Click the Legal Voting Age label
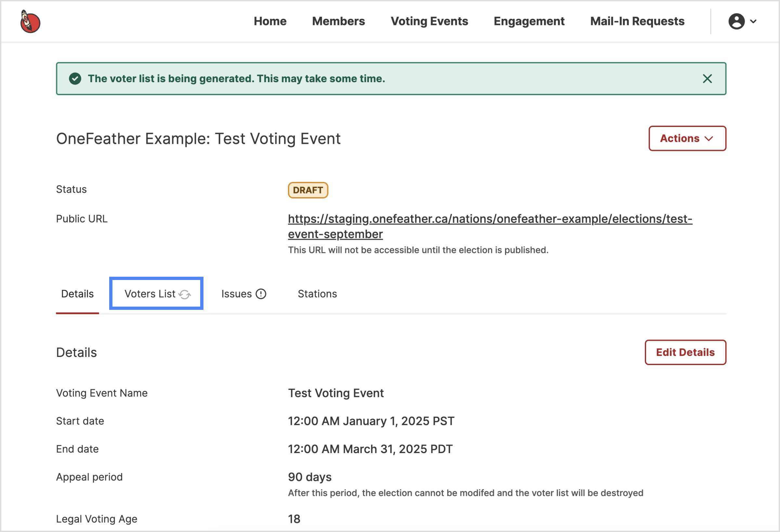The height and width of the screenshot is (532, 780). tap(96, 519)
